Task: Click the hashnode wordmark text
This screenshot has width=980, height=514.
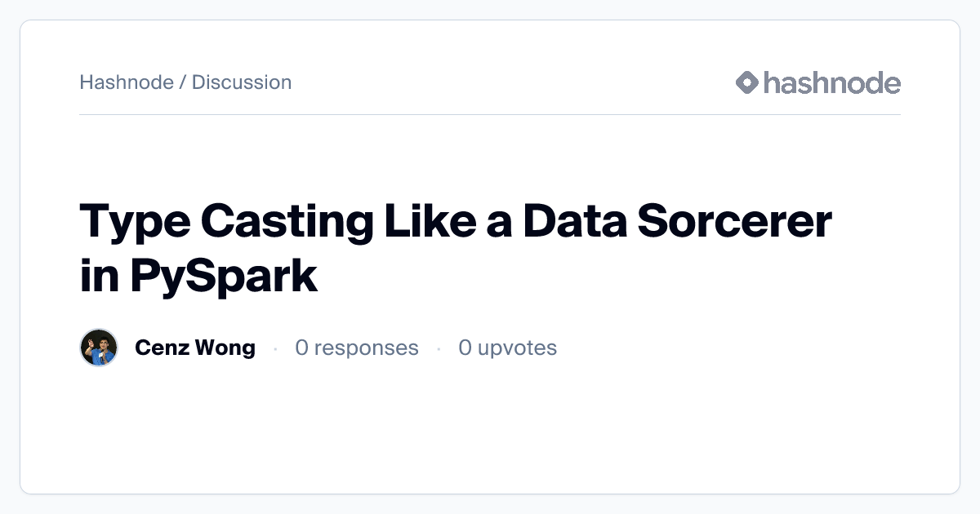Action: 831,82
